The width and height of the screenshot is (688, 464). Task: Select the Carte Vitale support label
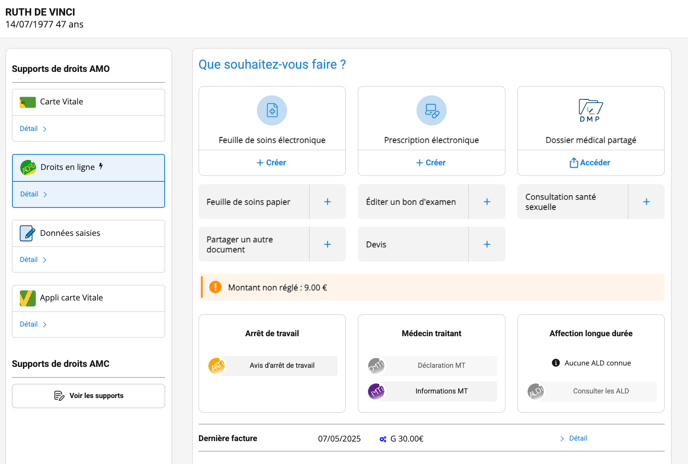[61, 102]
